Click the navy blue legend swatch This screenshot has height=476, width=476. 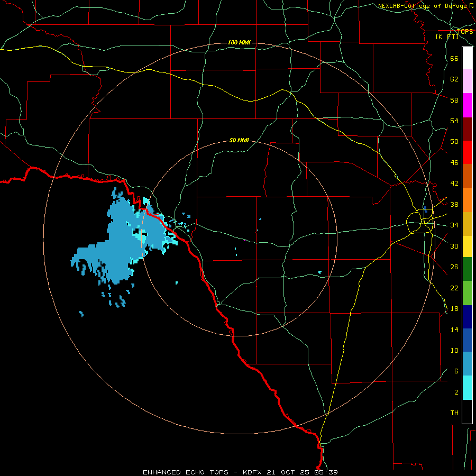(467, 317)
